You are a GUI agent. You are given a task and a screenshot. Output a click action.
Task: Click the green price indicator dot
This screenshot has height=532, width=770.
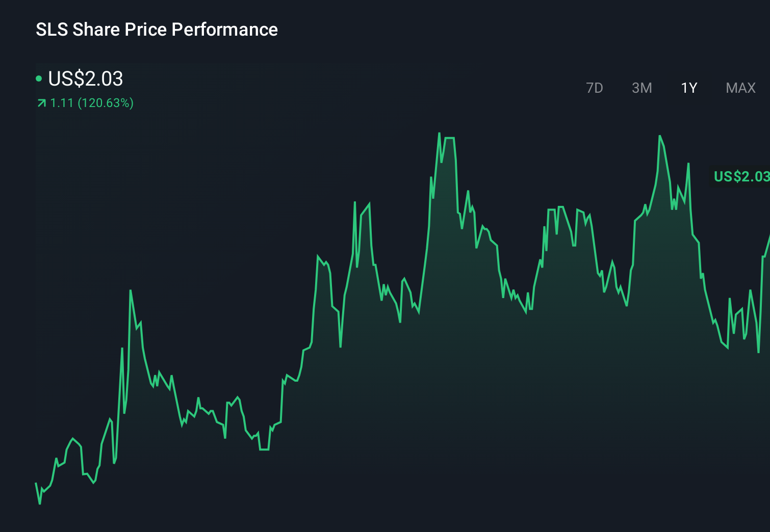point(39,78)
